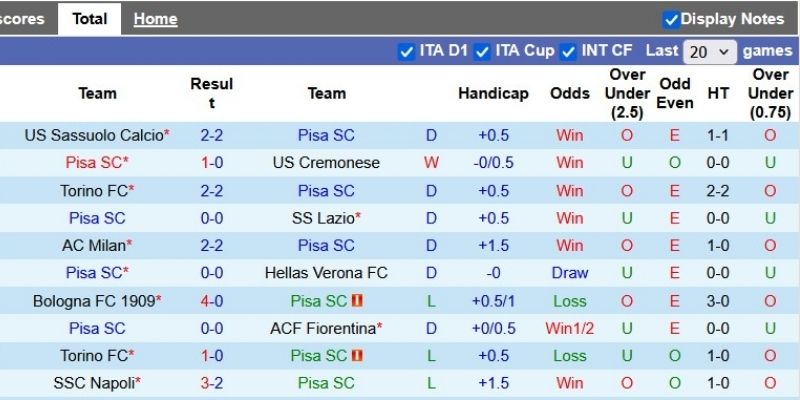Uncheck the ITA Cup filter checkbox
Viewport: 800px width, 400px height.
pos(482,51)
